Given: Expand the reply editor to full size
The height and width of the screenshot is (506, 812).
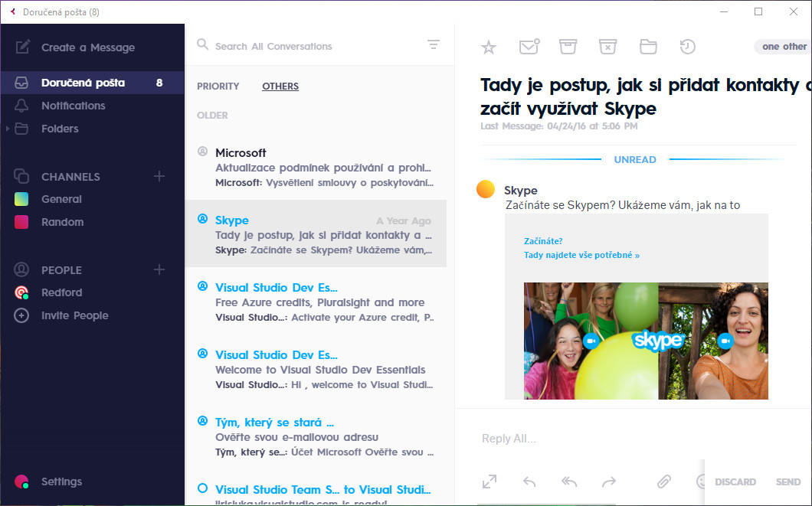Looking at the screenshot, I should point(489,482).
